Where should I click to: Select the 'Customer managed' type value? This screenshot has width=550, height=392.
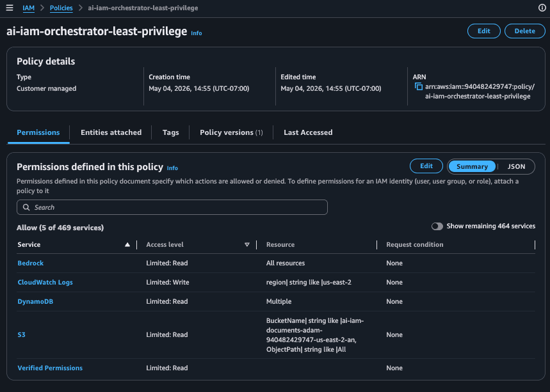(46, 89)
